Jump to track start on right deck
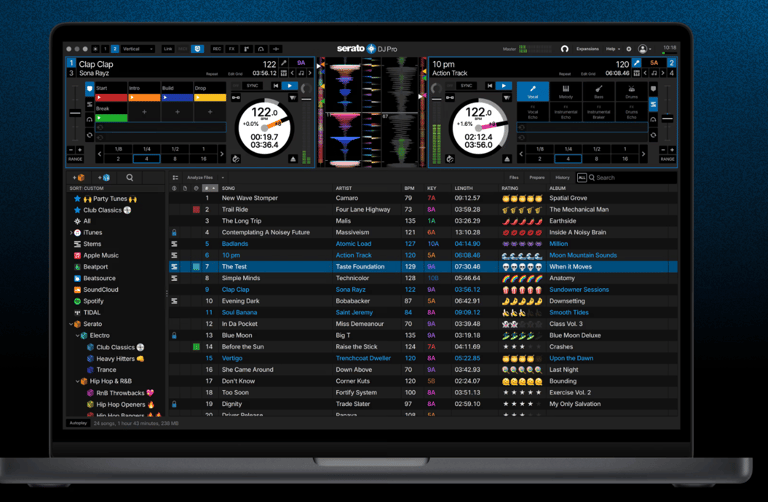 [489, 86]
